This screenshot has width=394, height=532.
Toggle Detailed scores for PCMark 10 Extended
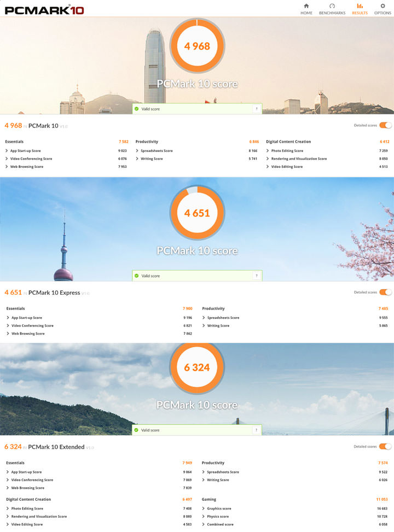385,446
